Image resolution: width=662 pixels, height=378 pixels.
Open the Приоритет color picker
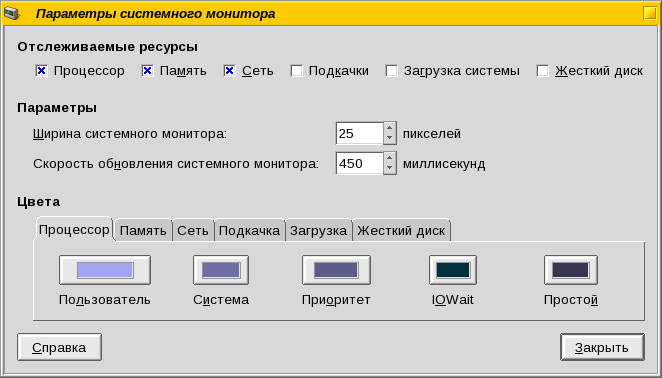pyautogui.click(x=336, y=270)
